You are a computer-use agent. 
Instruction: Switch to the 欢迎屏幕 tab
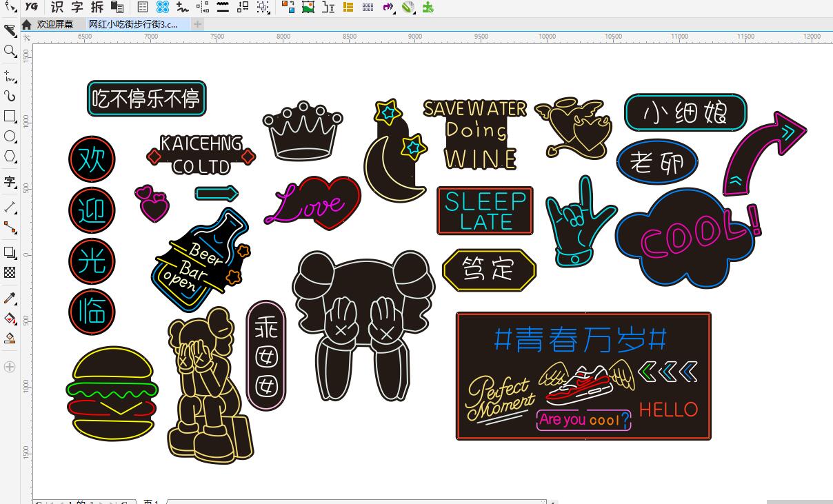click(x=55, y=24)
